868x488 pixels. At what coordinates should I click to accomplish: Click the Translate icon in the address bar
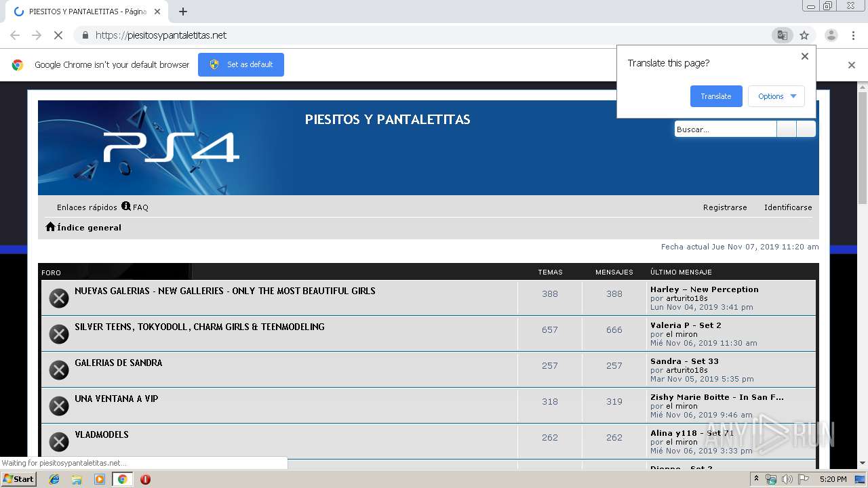(783, 35)
